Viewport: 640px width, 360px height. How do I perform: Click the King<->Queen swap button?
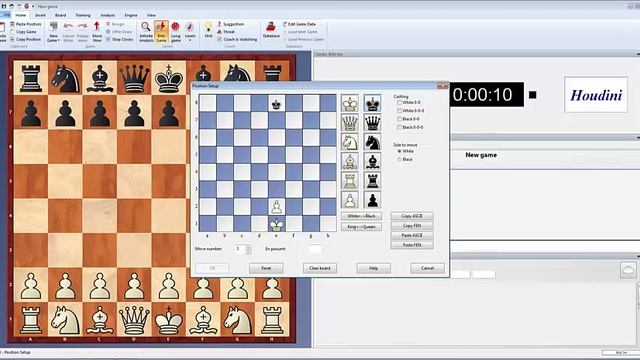coord(361,227)
